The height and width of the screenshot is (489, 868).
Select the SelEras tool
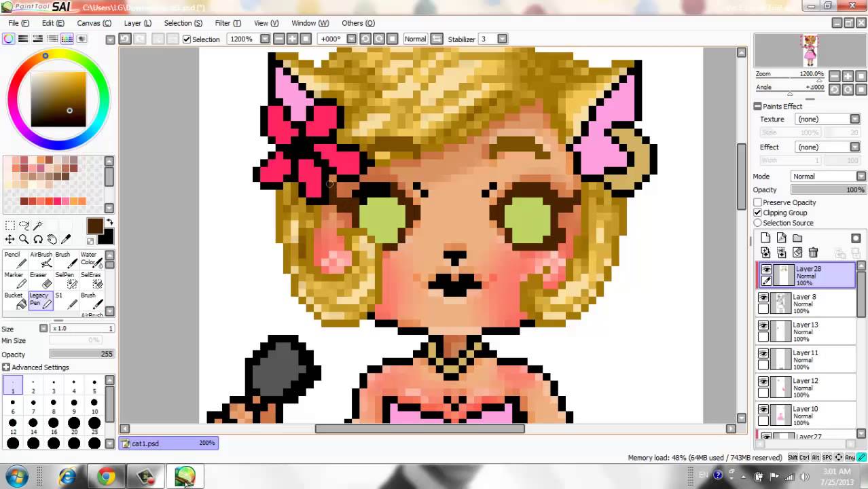(90, 280)
